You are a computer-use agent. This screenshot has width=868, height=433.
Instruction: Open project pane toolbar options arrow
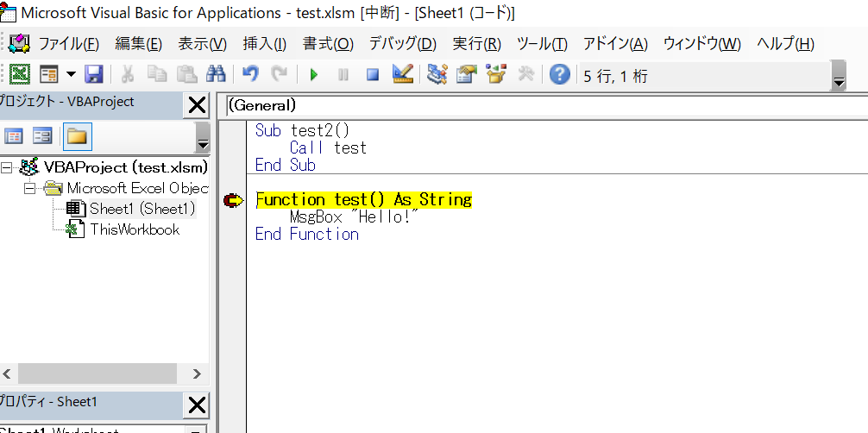(x=203, y=137)
